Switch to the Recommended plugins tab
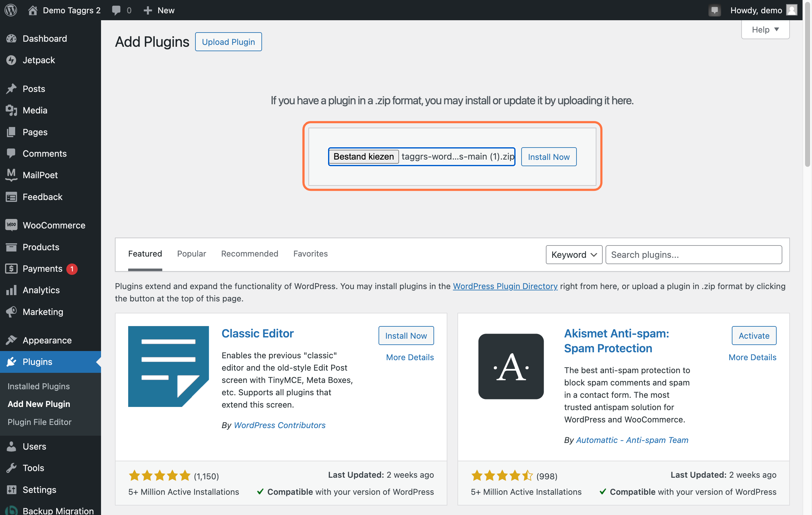Viewport: 812px width, 515px height. [250, 253]
